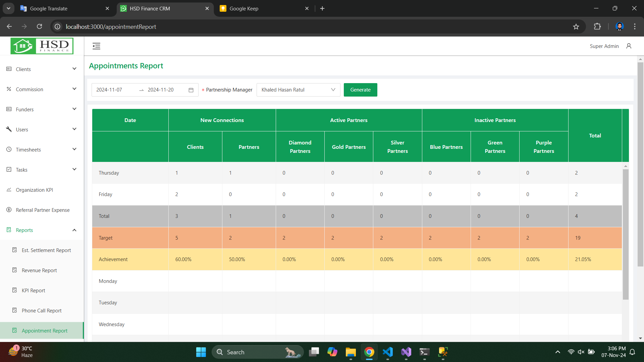The width and height of the screenshot is (644, 362).
Task: Click the start date field 2024-11-07
Action: pyautogui.click(x=109, y=90)
